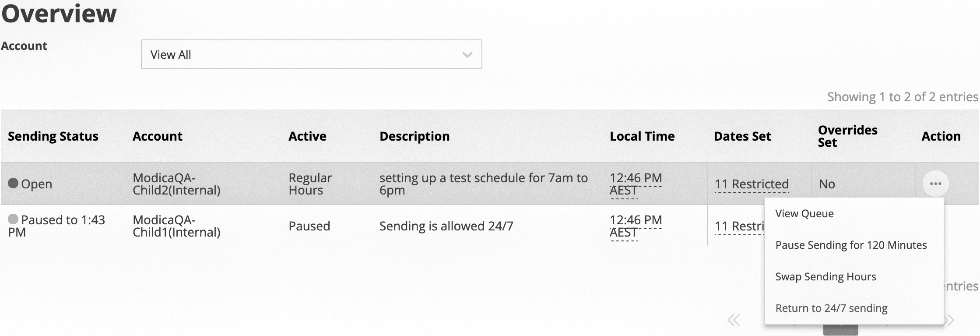Click the Paused active status for ModicaQA-Child1
Screen dimensions: 980x336
309,226
